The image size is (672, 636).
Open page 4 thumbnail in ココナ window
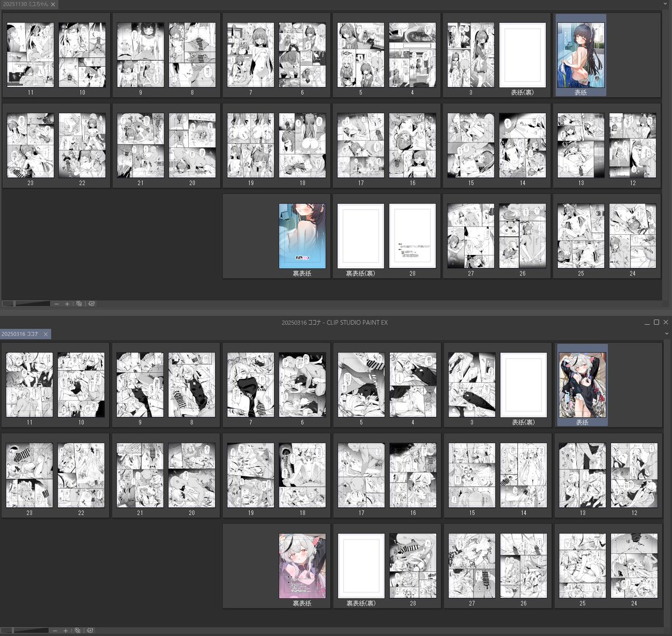[413, 385]
